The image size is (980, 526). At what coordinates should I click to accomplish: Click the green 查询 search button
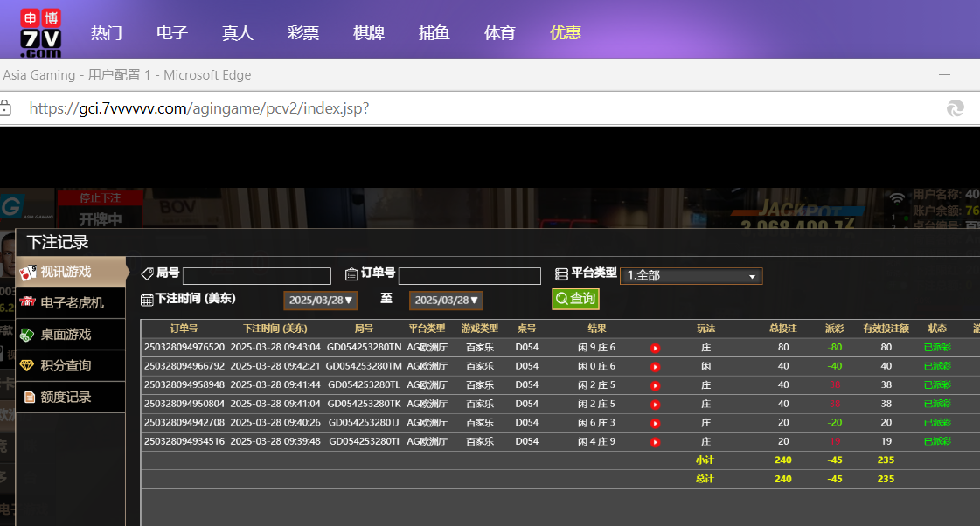(575, 299)
